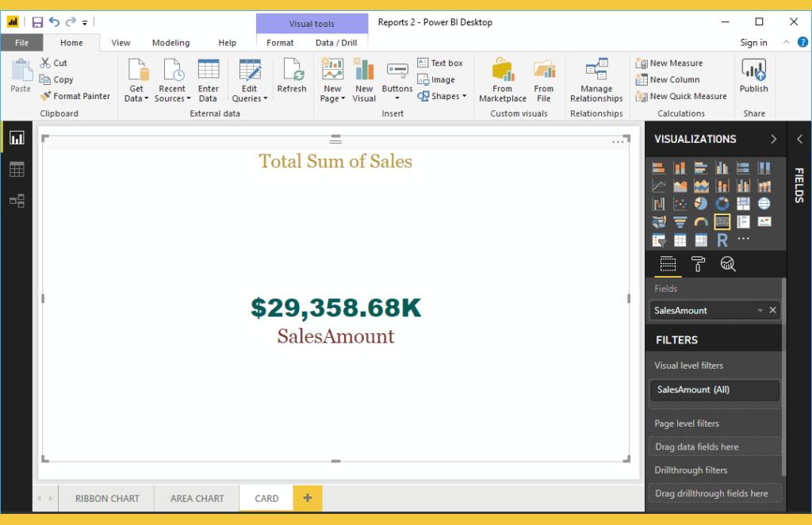Viewport: 812px width, 525px height.
Task: Open the Recent Sources dropdown
Action: (x=172, y=98)
